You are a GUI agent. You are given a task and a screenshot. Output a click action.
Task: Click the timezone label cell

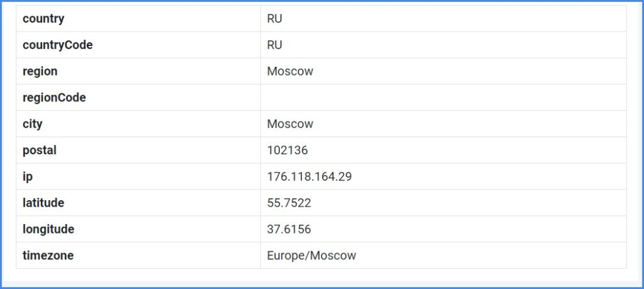click(x=138, y=255)
